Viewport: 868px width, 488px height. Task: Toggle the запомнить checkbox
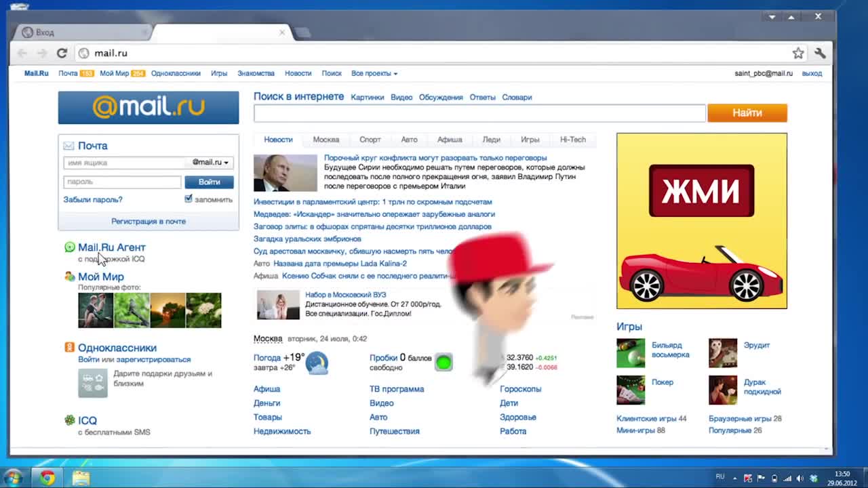189,199
